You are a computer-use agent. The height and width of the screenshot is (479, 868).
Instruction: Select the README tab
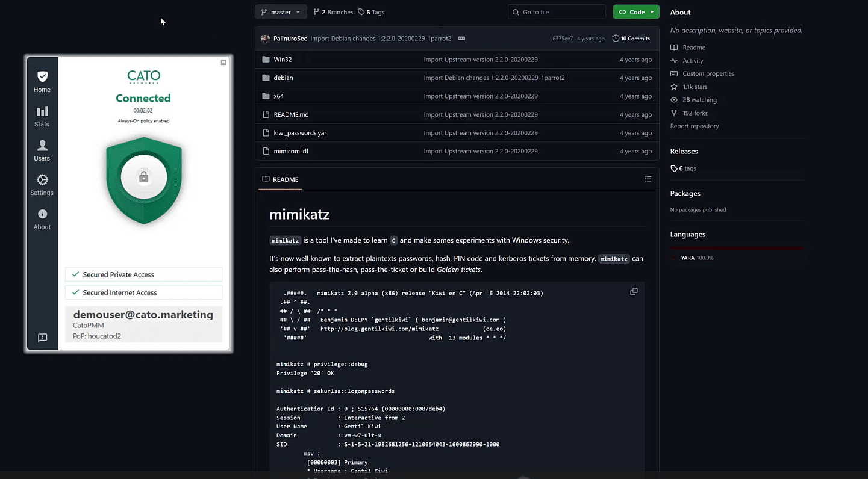280,179
